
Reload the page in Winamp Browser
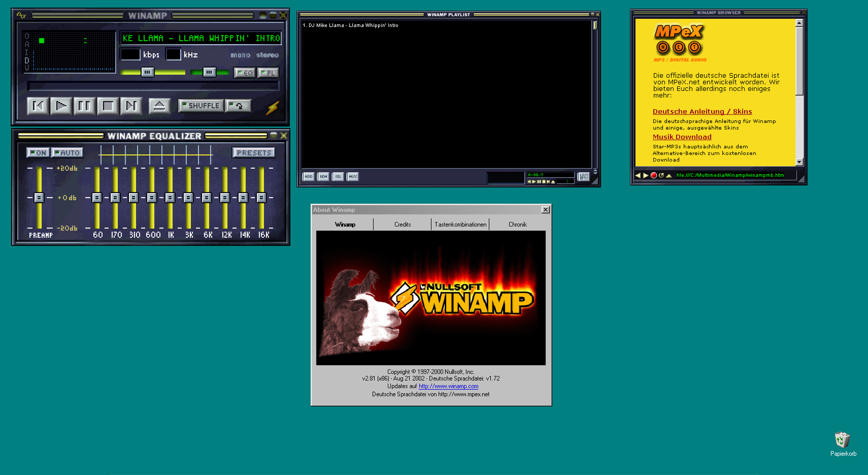coord(661,176)
